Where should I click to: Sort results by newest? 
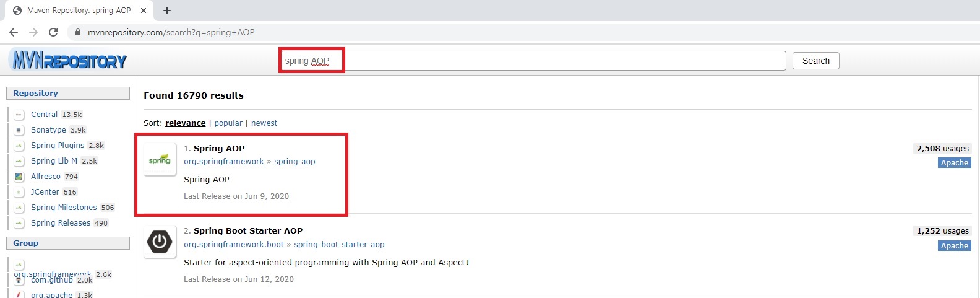[x=264, y=123]
